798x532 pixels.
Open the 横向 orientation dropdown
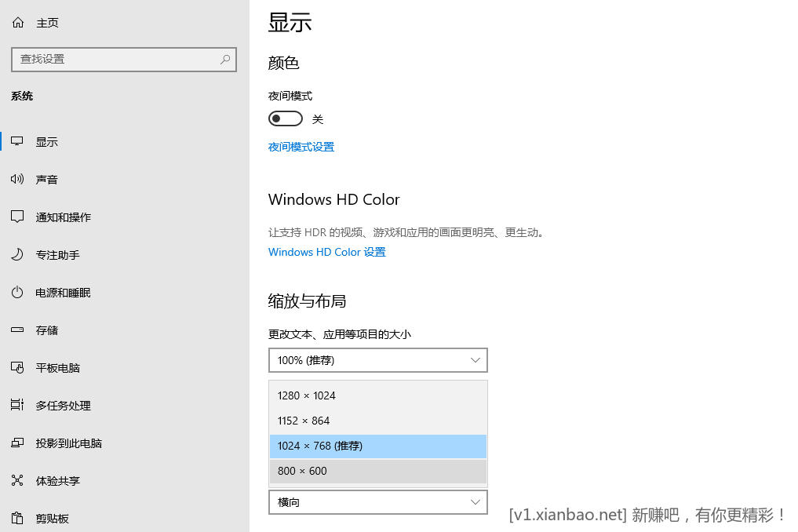point(377,502)
